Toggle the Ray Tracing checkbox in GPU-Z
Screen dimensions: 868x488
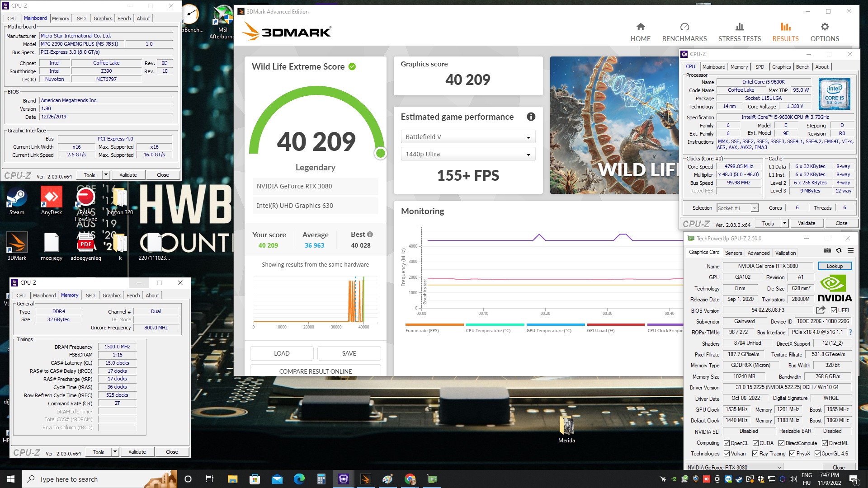755,453
